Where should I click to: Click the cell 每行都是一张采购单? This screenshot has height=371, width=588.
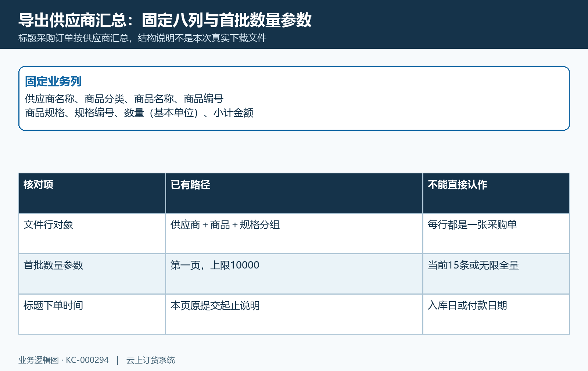pos(496,233)
